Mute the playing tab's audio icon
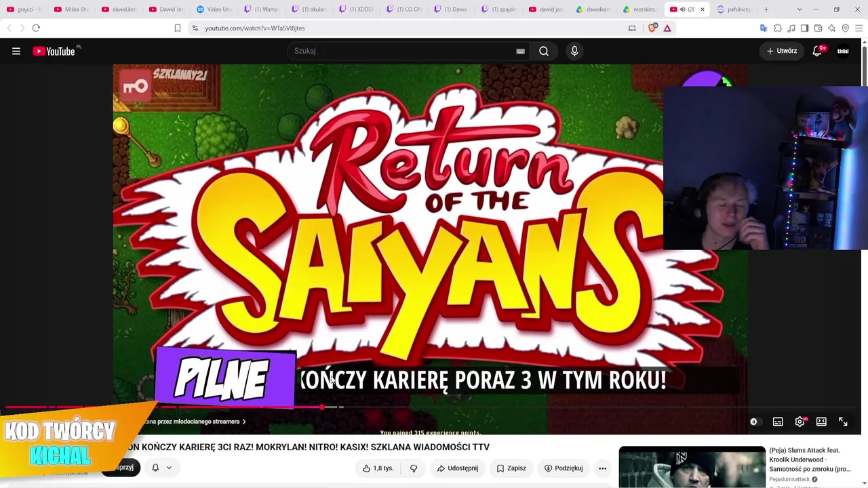This screenshot has height=488, width=868. click(683, 9)
